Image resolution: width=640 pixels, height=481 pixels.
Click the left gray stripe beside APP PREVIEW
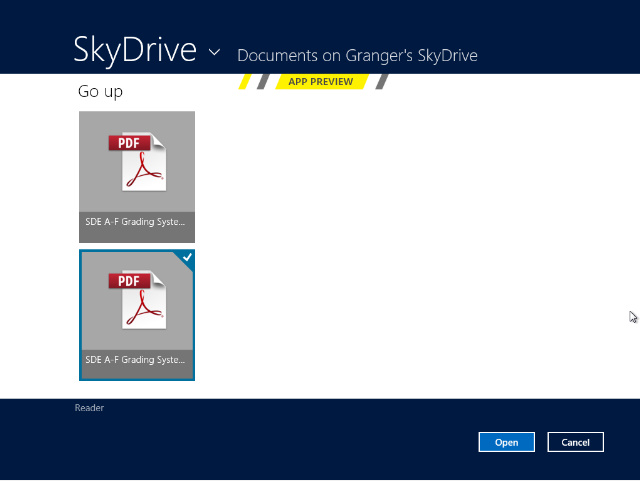pyautogui.click(x=263, y=82)
